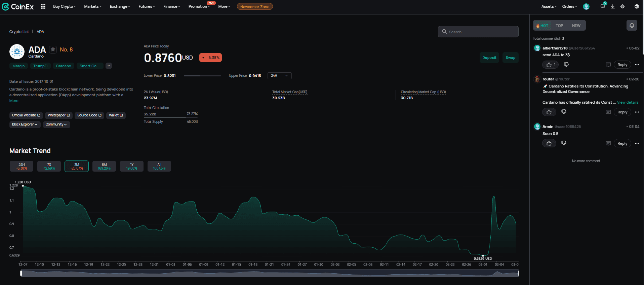
Task: Open the Official Website link
Action: point(26,115)
